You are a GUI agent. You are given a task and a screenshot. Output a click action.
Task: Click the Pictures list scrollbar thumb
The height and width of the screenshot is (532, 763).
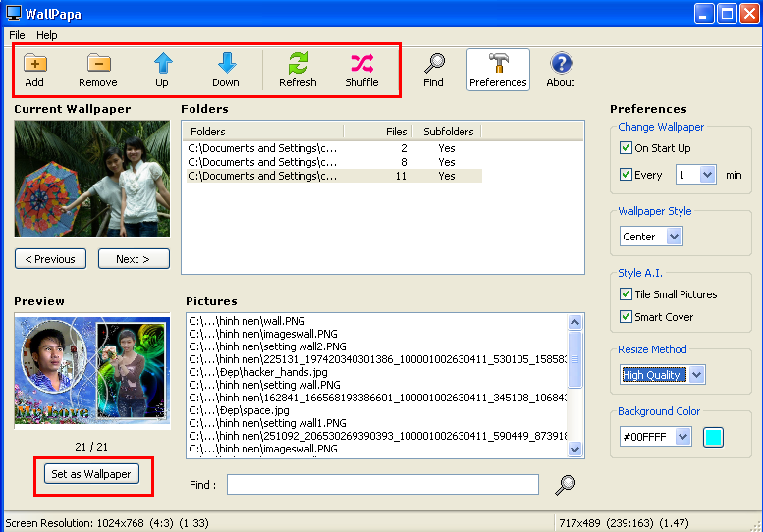574,360
